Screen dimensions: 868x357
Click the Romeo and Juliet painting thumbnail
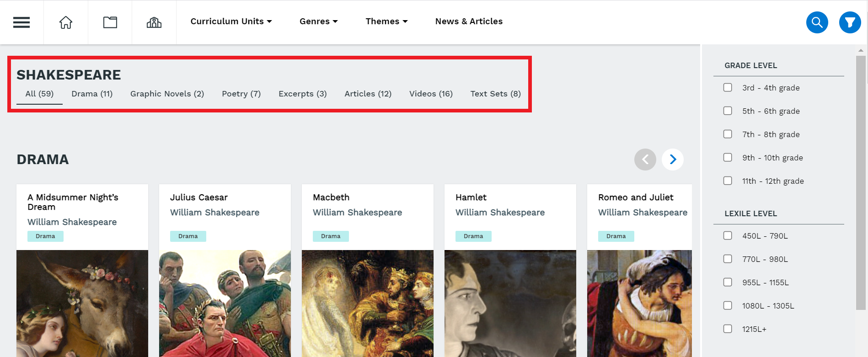[x=639, y=304]
